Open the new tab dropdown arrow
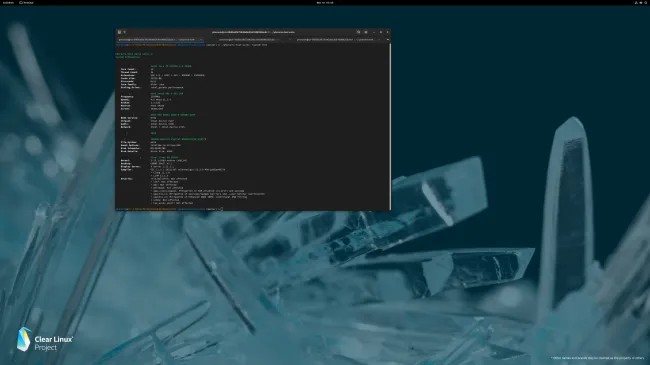650x365 pixels. [124, 32]
